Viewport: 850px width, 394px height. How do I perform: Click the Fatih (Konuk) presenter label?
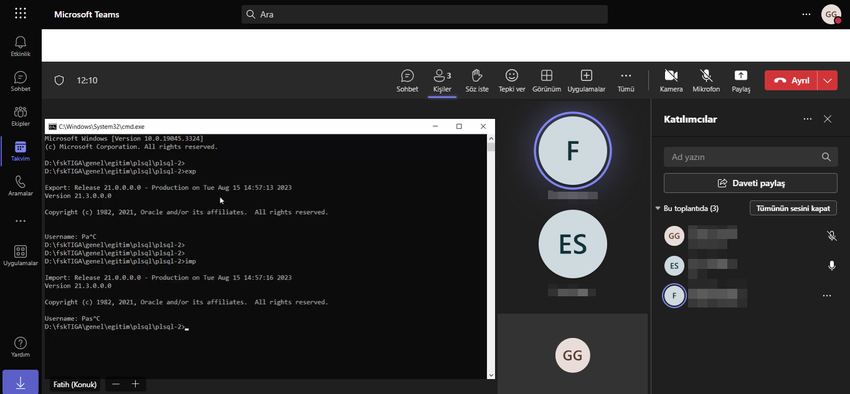[74, 384]
